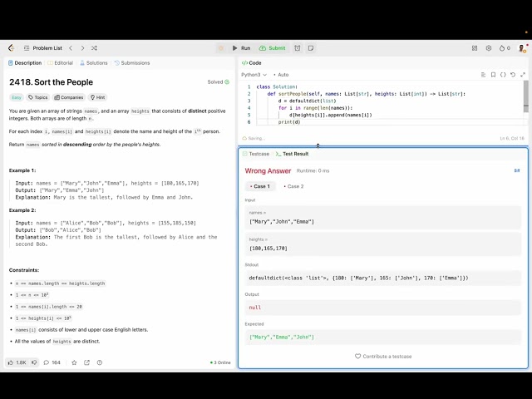Viewport: 532px width, 399px height.
Task: Click code line 3 defaultdict(list)
Action: point(307,101)
